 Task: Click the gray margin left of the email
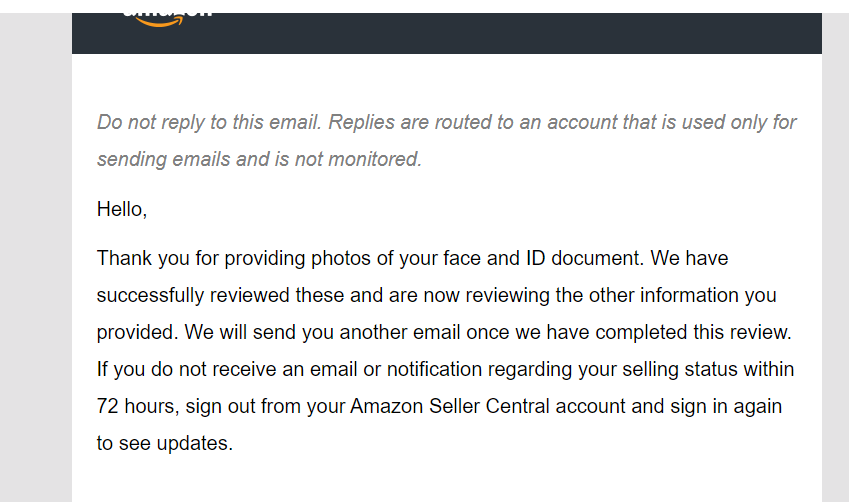pos(36,257)
